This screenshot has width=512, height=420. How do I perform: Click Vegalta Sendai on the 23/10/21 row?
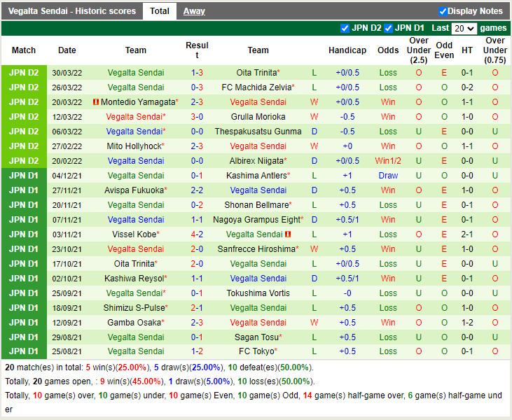click(135, 249)
